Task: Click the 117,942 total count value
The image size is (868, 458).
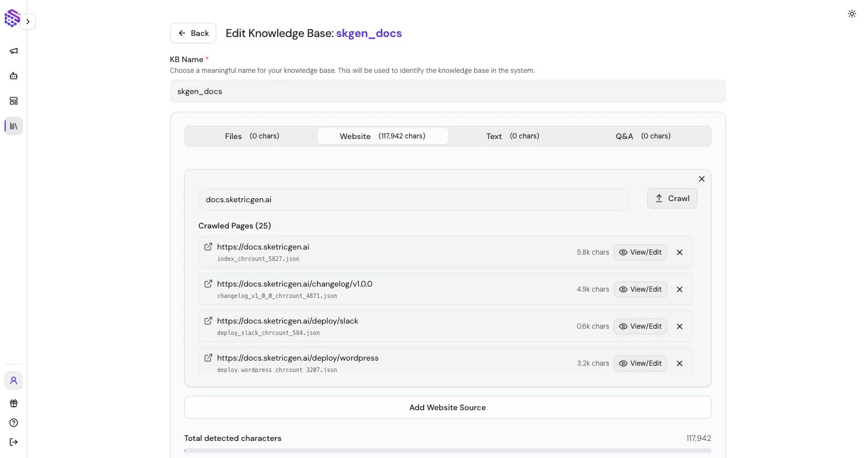Action: point(698,438)
